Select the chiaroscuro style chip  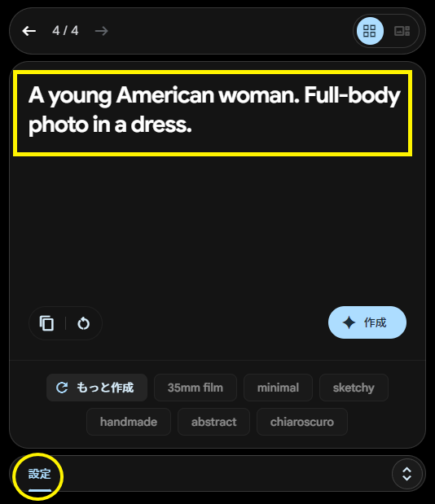pyautogui.click(x=302, y=422)
